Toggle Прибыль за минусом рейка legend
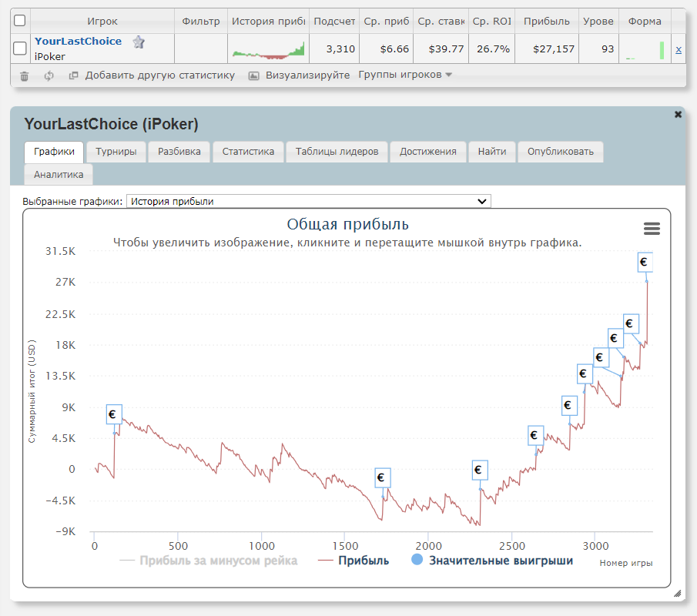The height and width of the screenshot is (616, 697). [217, 561]
